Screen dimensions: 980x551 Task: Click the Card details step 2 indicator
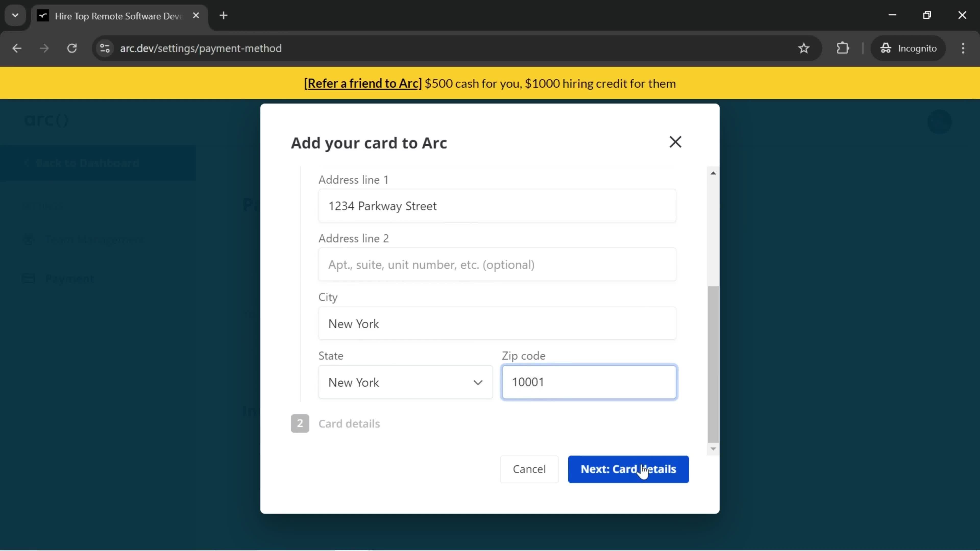[x=300, y=423]
